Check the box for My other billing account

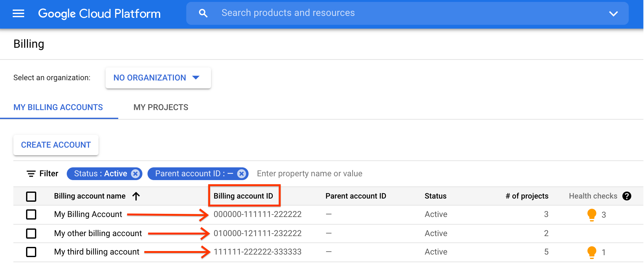pyautogui.click(x=31, y=233)
